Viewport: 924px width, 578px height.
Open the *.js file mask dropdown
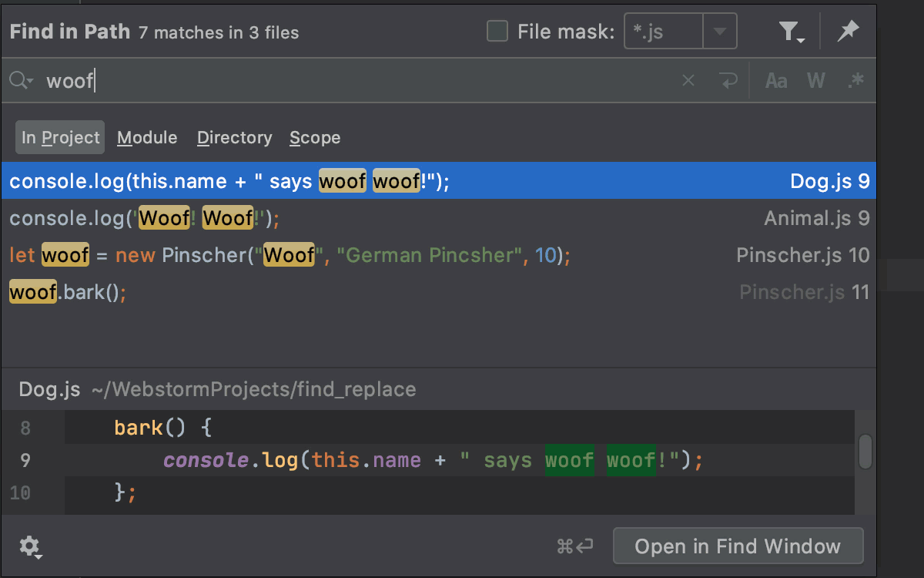coord(719,31)
